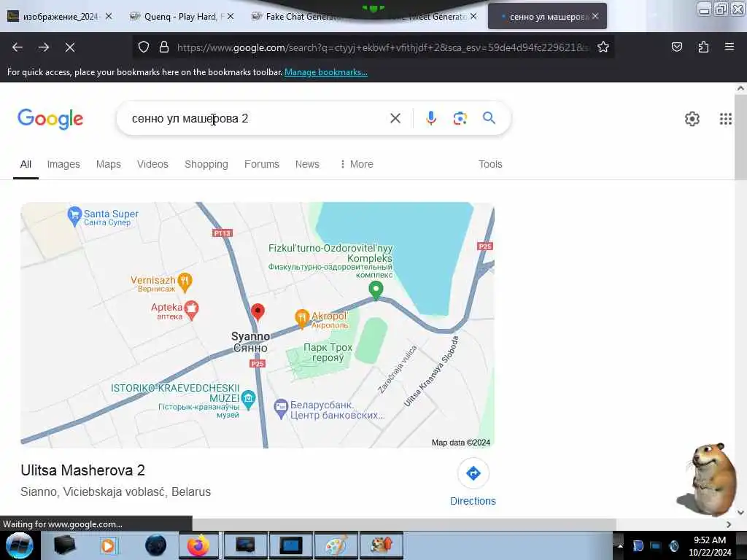Click the Akropol restaurant map pin
747x560 pixels.
tap(301, 319)
